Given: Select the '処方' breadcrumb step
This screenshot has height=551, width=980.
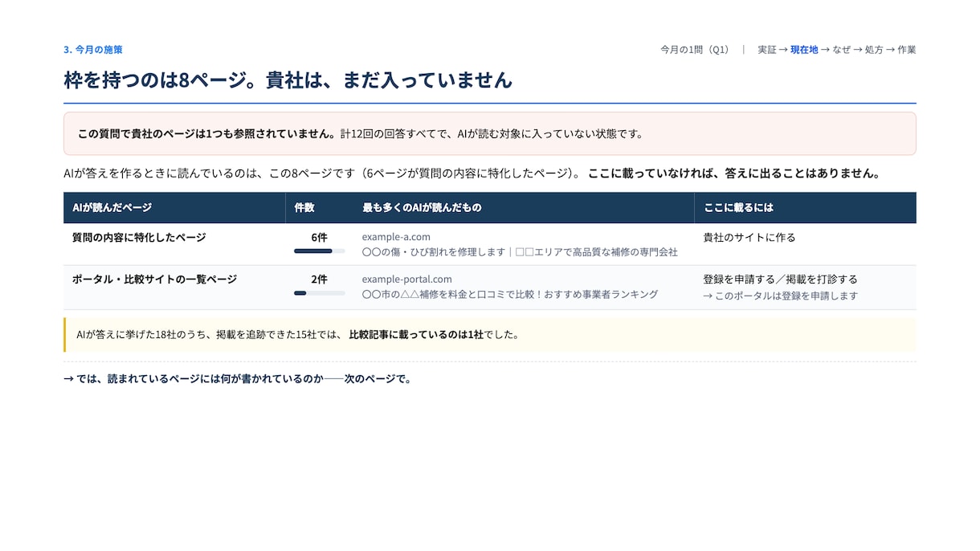Looking at the screenshot, I should 874,50.
